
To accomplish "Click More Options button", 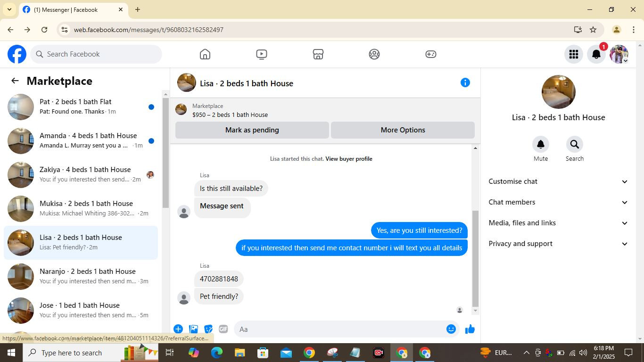I will click(x=403, y=130).
